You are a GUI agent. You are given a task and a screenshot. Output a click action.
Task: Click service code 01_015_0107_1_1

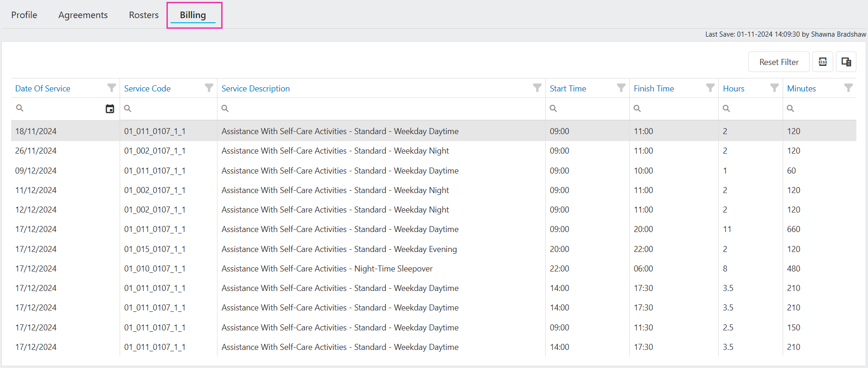(x=155, y=249)
